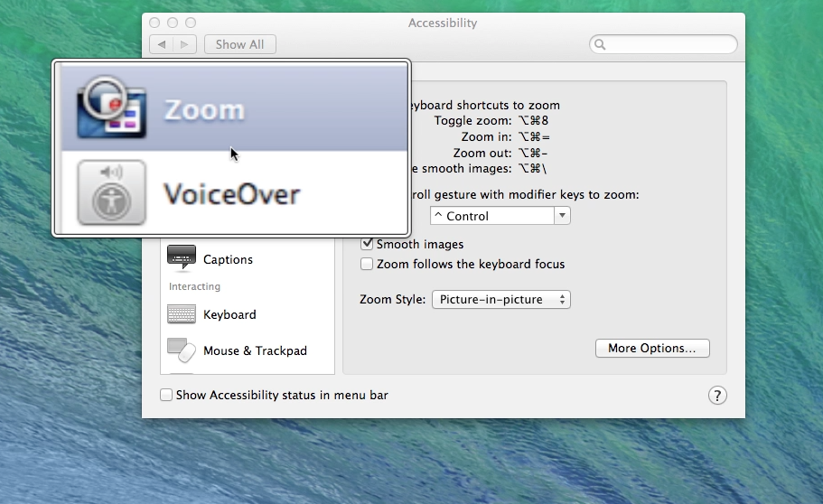Enable Zoom follows the keyboard focus

pyautogui.click(x=367, y=264)
